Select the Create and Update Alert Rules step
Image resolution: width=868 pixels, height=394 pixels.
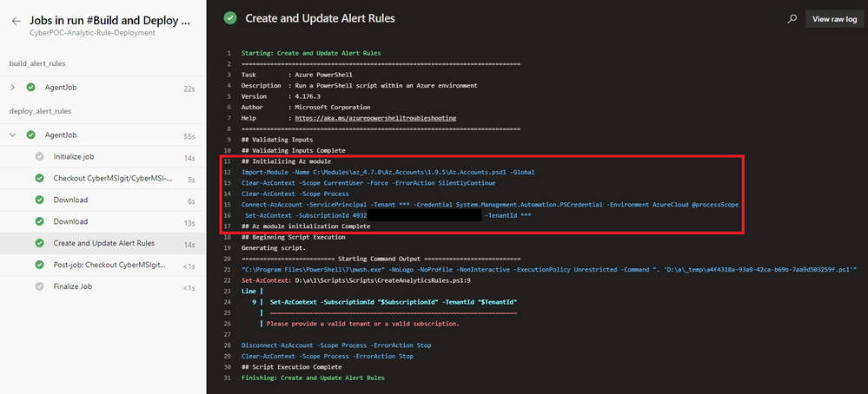103,243
